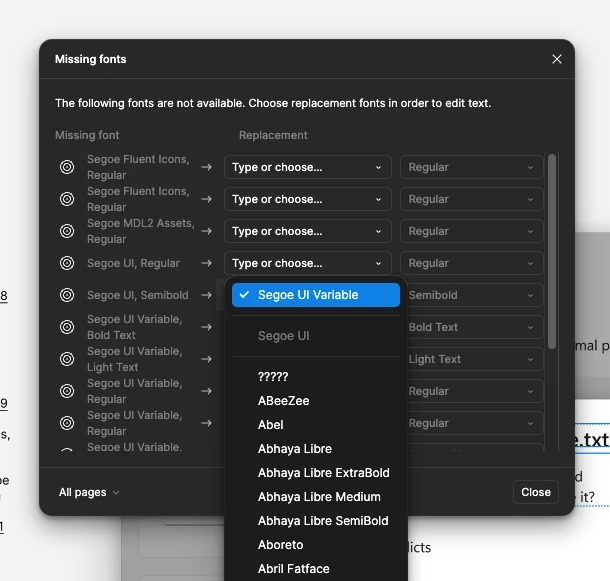Select Abhaya Libre SemiBold
610x581 pixels.
point(316,521)
